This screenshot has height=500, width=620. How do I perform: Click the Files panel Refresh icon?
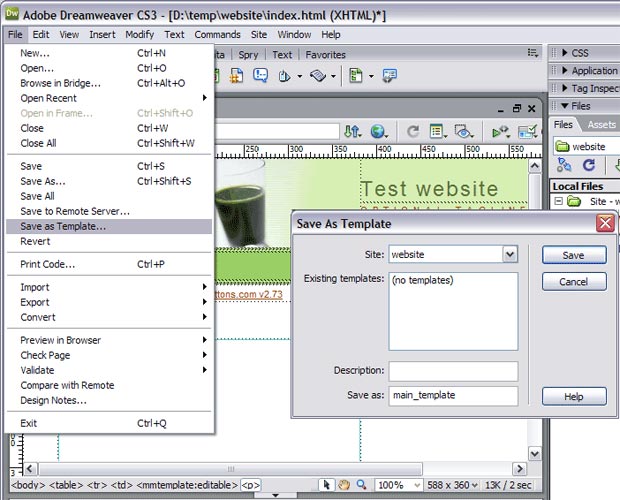[x=589, y=164]
